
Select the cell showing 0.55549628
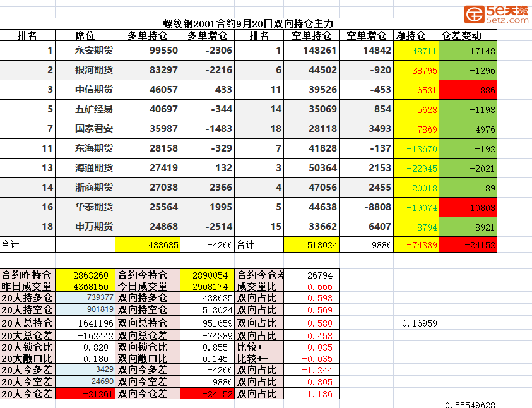470,405
